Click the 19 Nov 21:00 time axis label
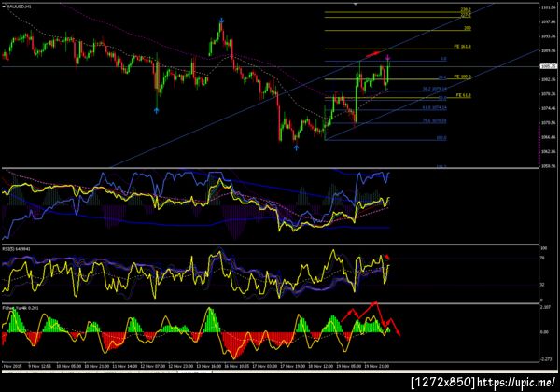 377,366
